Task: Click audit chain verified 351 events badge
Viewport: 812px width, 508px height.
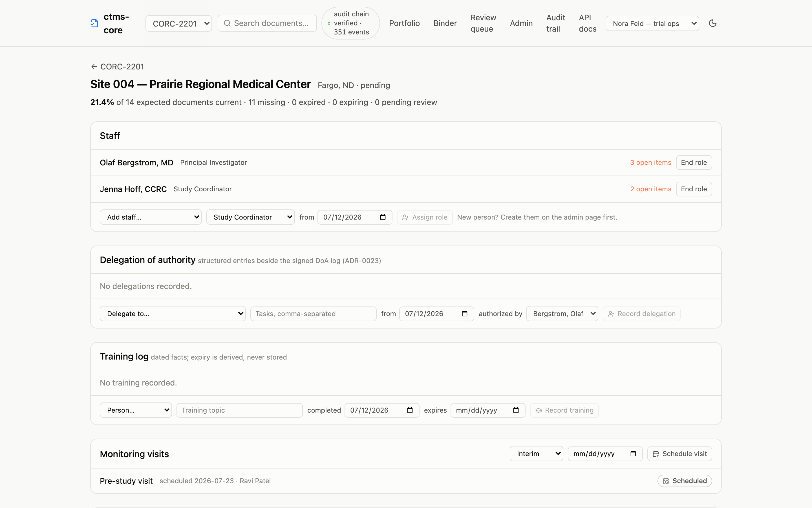Action: (351, 23)
